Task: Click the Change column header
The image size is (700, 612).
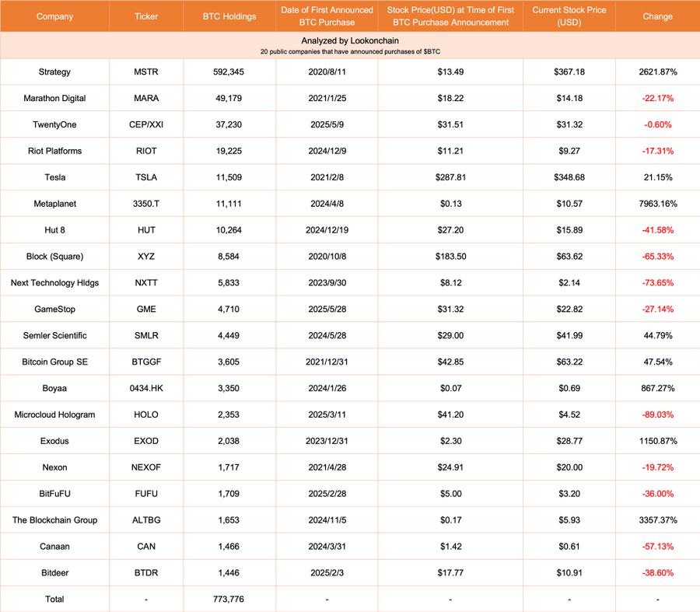Action: [x=657, y=16]
